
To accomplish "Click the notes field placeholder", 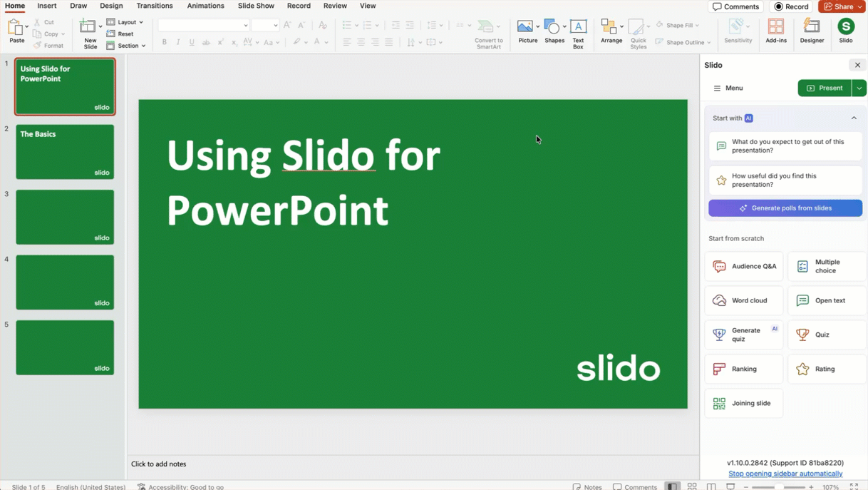I will coord(158,464).
